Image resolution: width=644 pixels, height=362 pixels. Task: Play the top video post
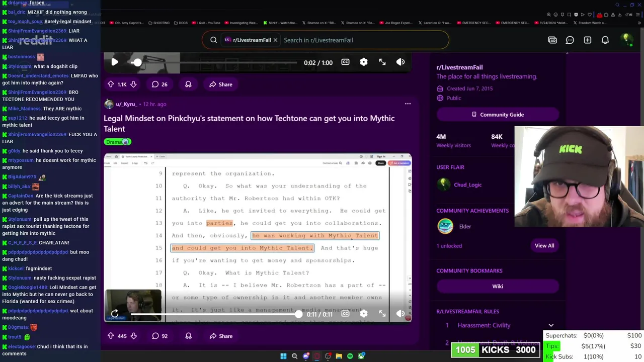[x=115, y=62]
